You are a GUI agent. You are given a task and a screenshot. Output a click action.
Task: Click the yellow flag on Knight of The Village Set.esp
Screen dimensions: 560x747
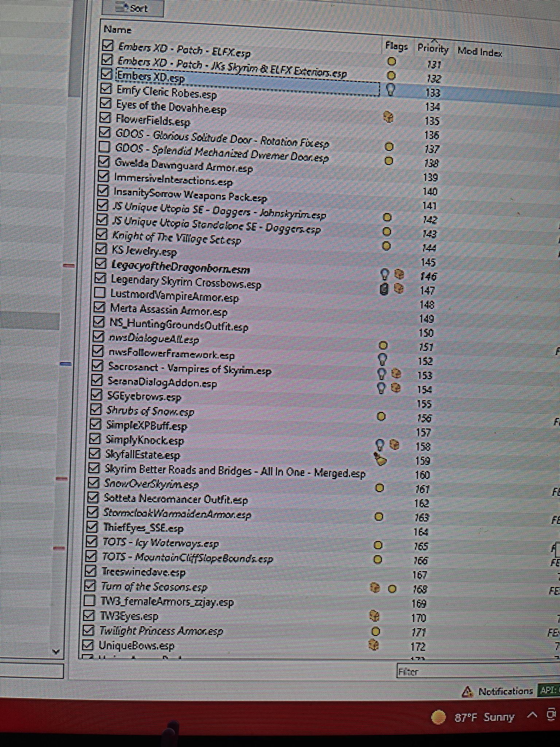386,246
